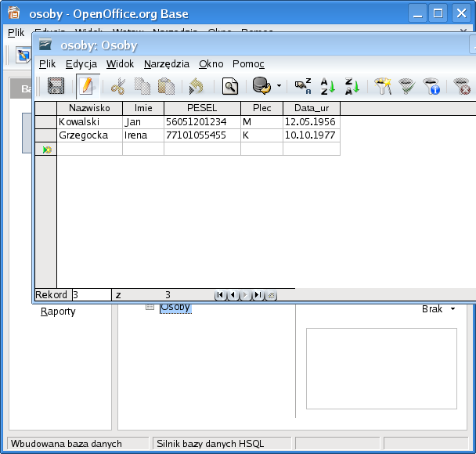Select cell 56051201234
The image size is (476, 454).
point(202,122)
